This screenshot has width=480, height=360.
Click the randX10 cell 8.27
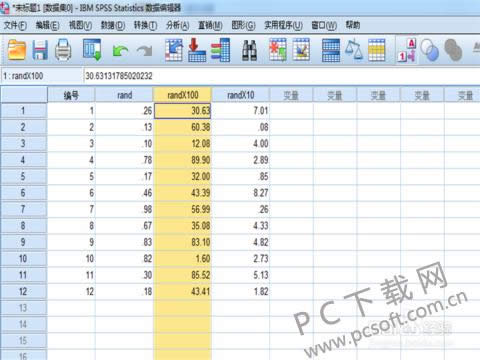[x=240, y=193]
